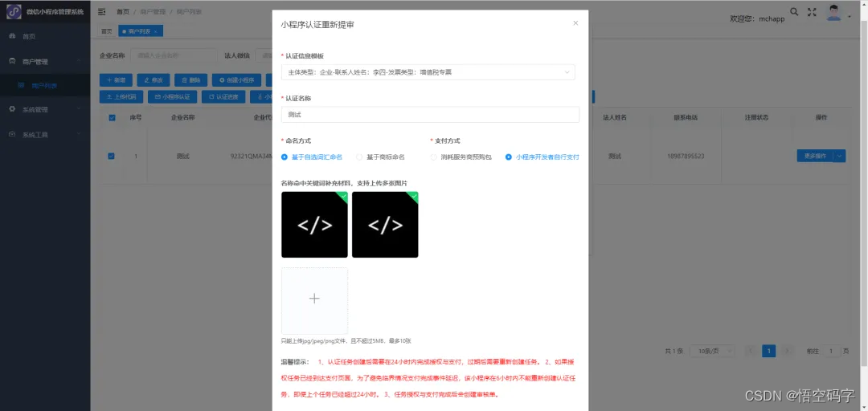Toggle the sidebar collapse hamburger icon
This screenshot has width=868, height=411.
click(x=102, y=11)
